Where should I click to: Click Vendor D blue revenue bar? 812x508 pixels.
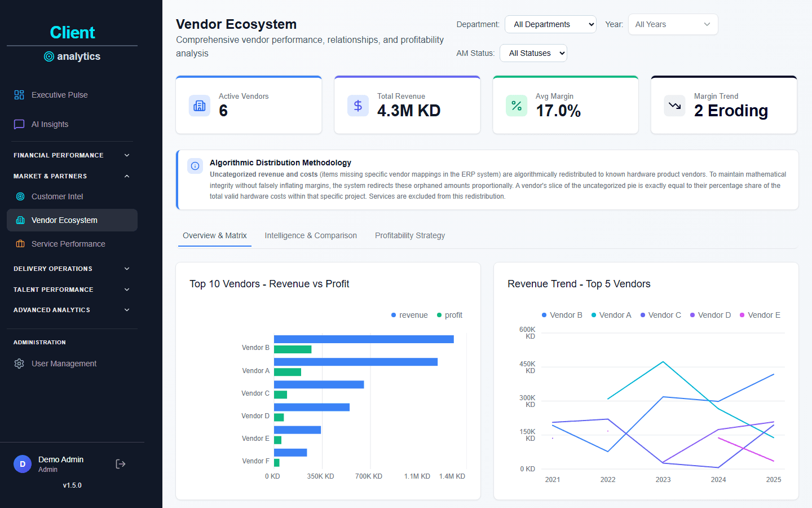click(312, 407)
